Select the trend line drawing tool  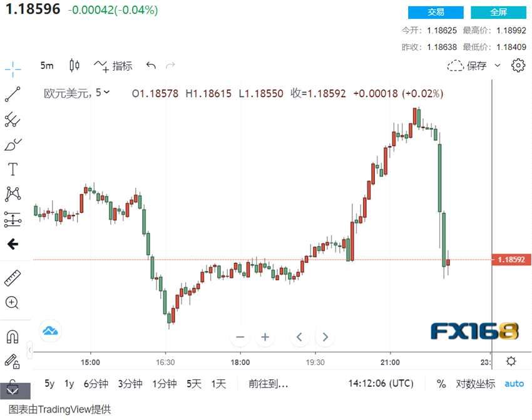coord(13,94)
